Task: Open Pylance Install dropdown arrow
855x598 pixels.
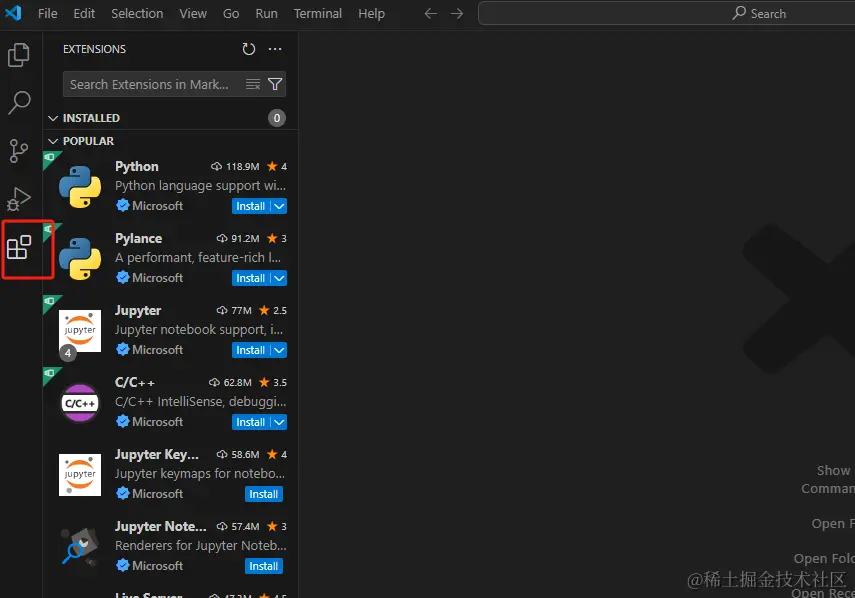Action: [x=279, y=278]
